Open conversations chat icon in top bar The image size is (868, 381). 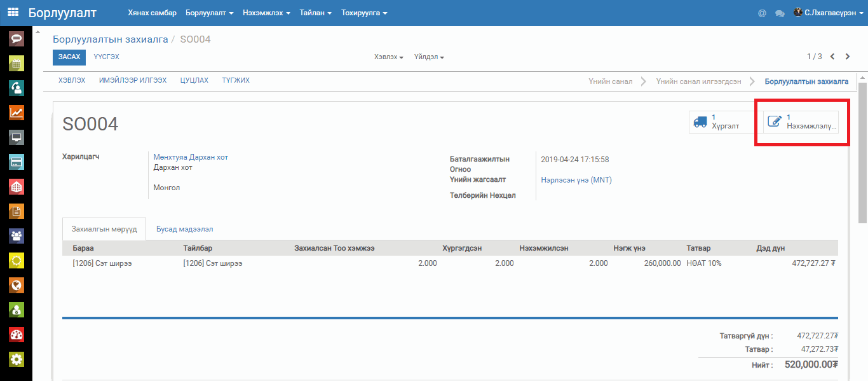coord(780,13)
